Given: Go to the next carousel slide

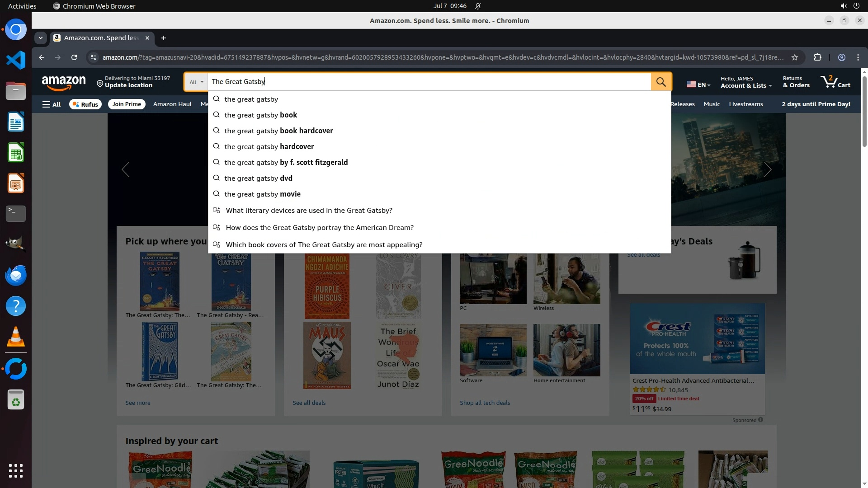Looking at the screenshot, I should (x=767, y=169).
